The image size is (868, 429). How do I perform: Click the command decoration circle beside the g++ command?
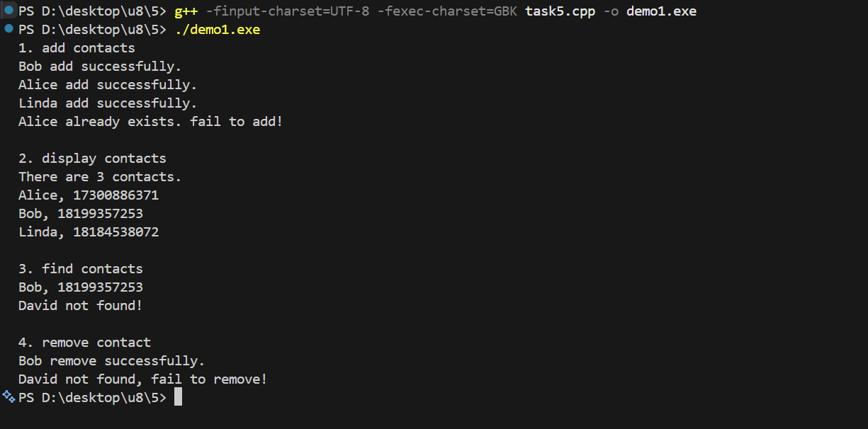click(x=9, y=10)
